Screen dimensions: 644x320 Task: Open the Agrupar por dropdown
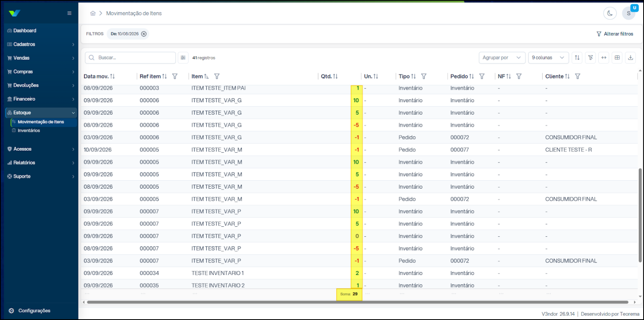502,58
